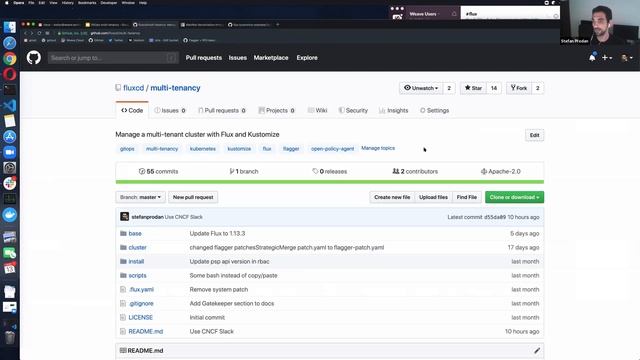Open the Security tab
This screenshot has height=360, width=640.
pyautogui.click(x=353, y=110)
